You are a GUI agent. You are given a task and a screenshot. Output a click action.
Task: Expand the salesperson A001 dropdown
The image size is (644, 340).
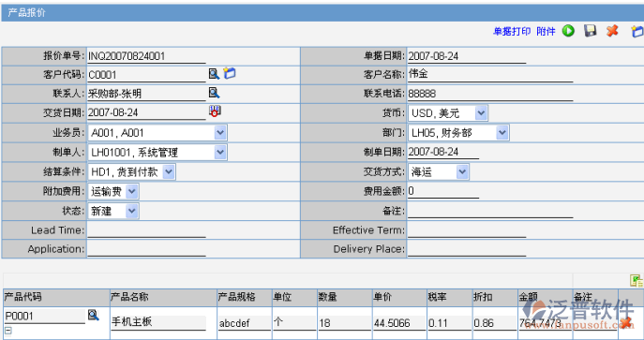click(x=220, y=132)
